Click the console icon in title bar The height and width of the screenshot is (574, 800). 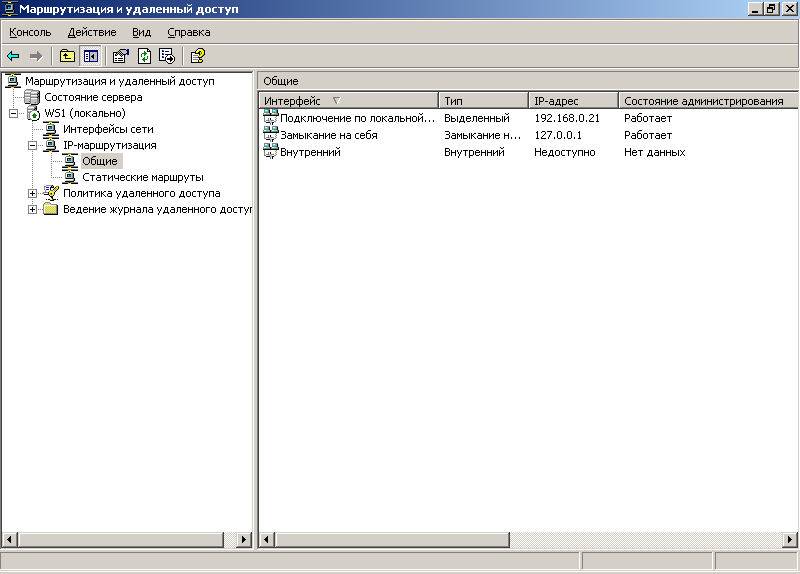coord(9,9)
